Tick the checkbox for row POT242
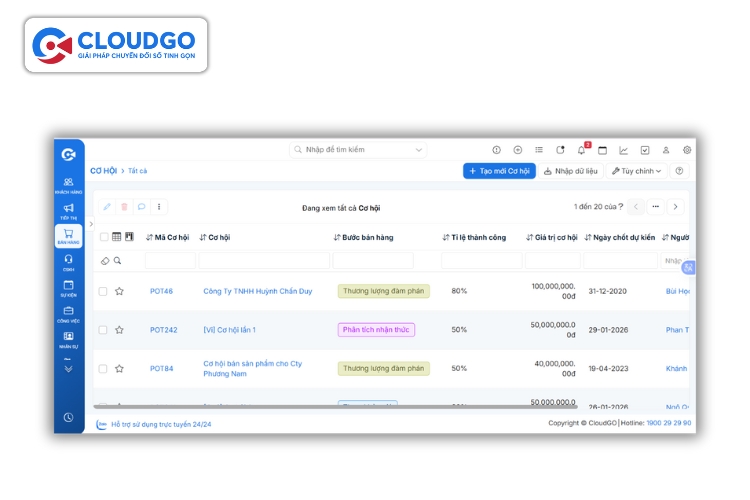 point(103,330)
